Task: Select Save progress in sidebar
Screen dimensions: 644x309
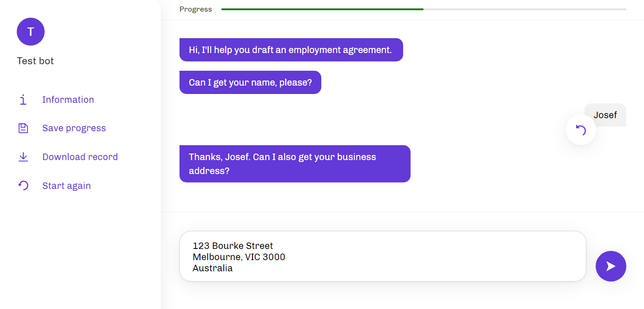Action: (x=74, y=128)
